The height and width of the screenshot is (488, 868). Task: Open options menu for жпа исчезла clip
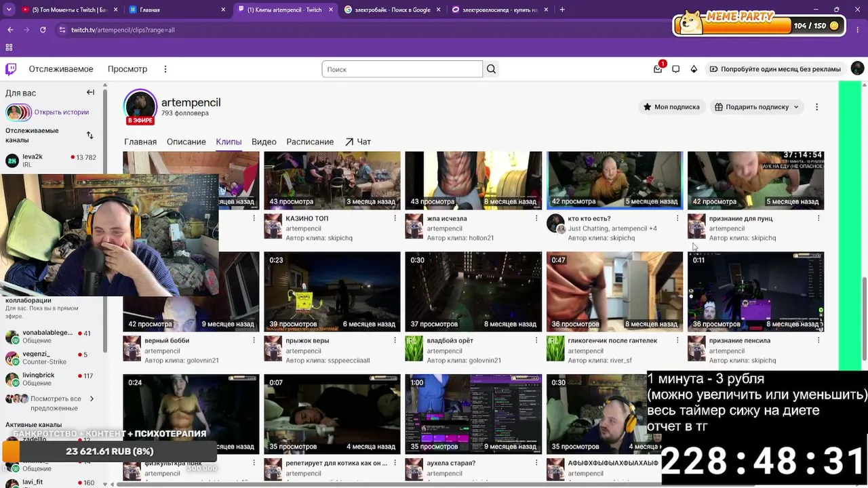coord(536,218)
